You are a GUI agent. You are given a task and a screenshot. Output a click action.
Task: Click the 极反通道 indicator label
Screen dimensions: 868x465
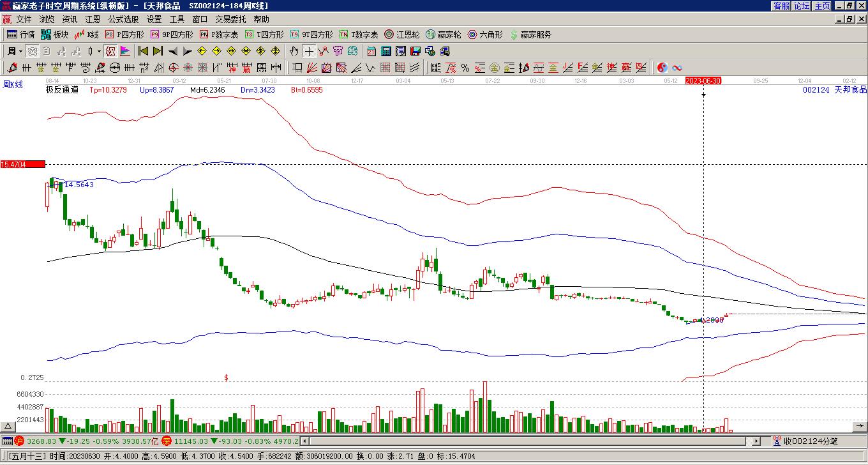point(62,90)
